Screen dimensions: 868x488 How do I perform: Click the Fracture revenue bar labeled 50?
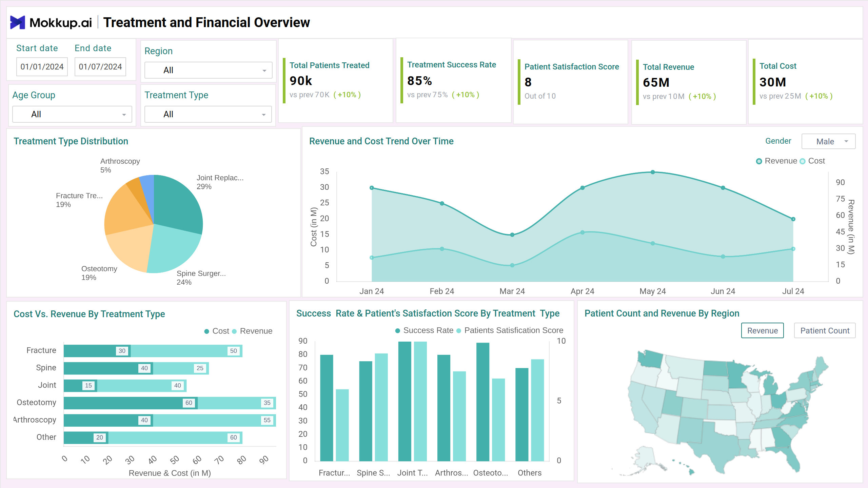click(186, 351)
